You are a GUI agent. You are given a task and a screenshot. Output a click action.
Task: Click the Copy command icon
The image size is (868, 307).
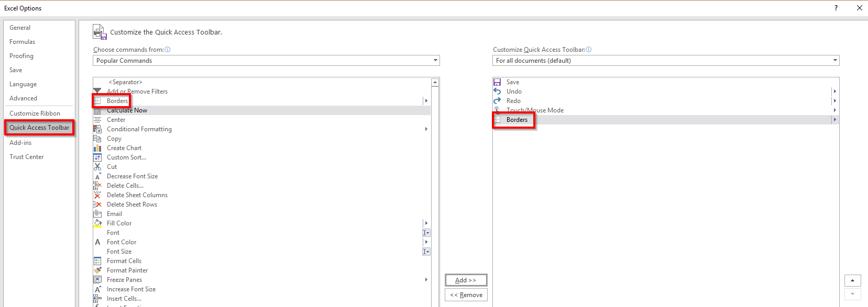coord(97,139)
